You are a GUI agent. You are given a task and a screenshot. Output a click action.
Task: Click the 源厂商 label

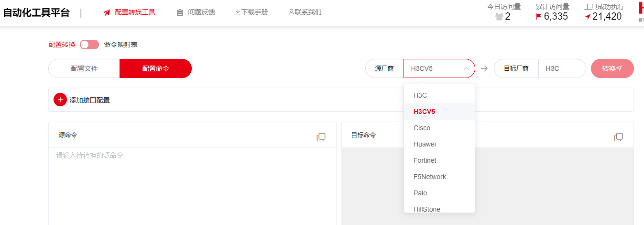click(384, 68)
